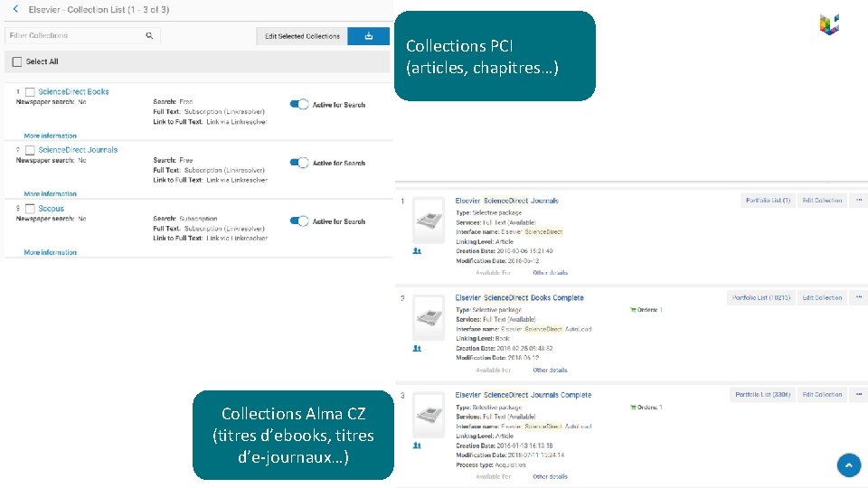Expand More information under Scopus
This screenshot has height=488, width=868.
[x=51, y=252]
